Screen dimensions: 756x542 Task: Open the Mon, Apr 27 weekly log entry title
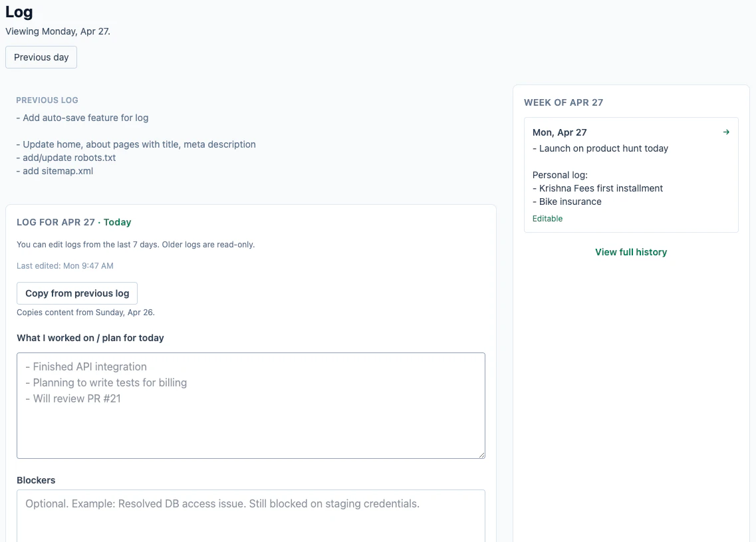click(x=559, y=132)
